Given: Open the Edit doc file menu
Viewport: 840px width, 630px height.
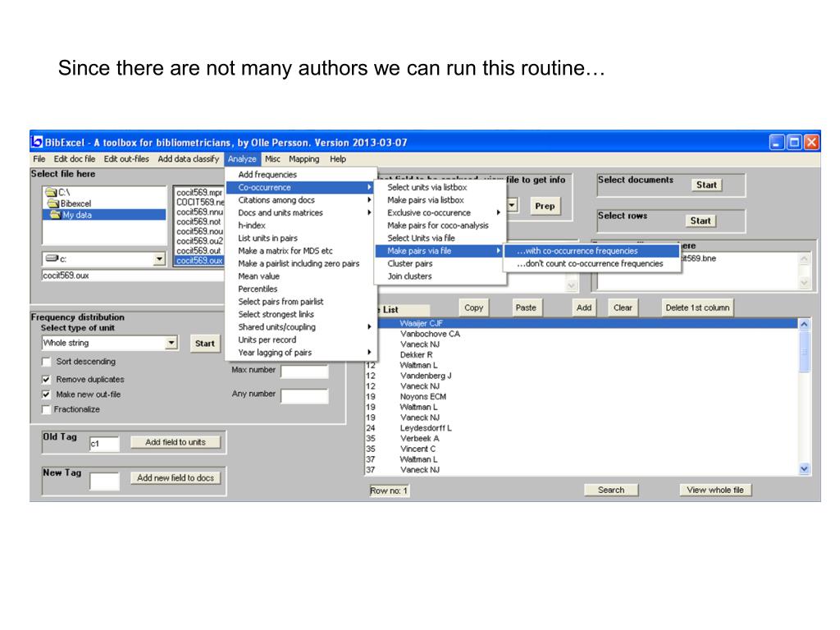Looking at the screenshot, I should pyautogui.click(x=75, y=159).
